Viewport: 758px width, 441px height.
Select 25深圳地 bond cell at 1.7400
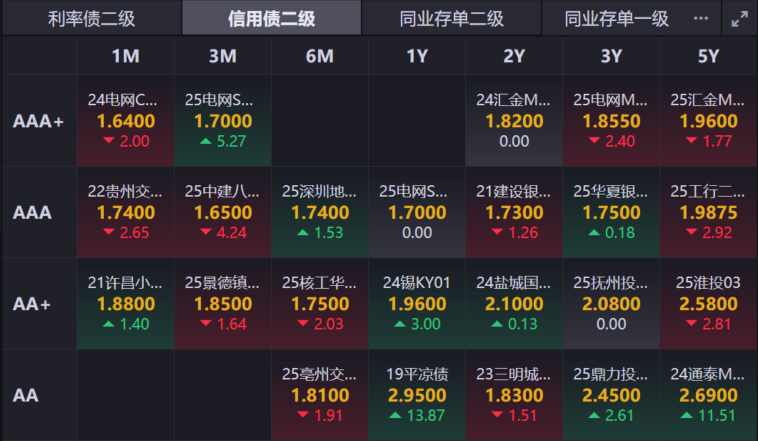320,212
